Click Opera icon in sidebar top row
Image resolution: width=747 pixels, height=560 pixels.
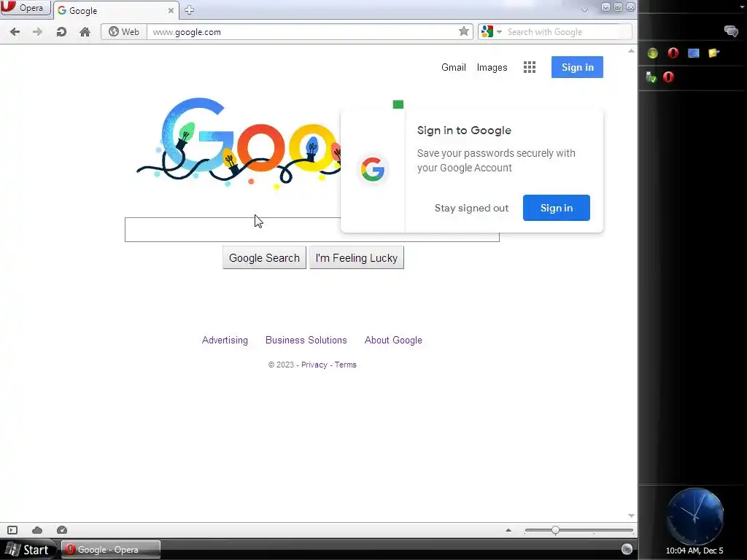coord(673,52)
